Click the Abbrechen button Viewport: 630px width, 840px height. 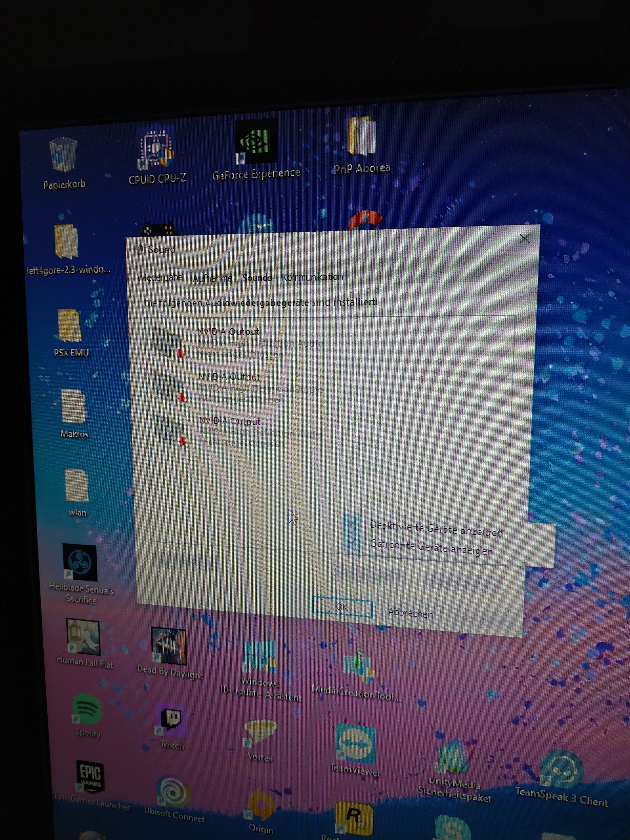(x=411, y=613)
